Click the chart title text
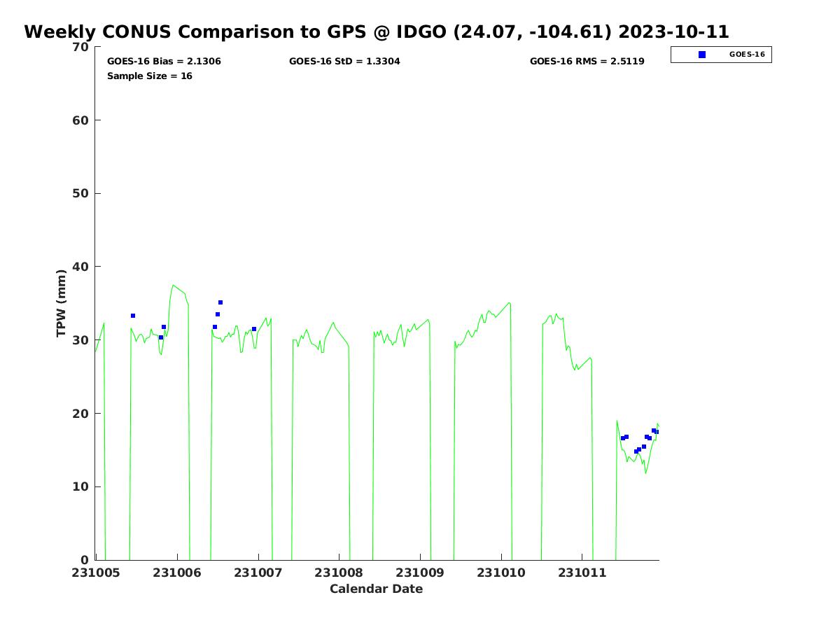 377,32
